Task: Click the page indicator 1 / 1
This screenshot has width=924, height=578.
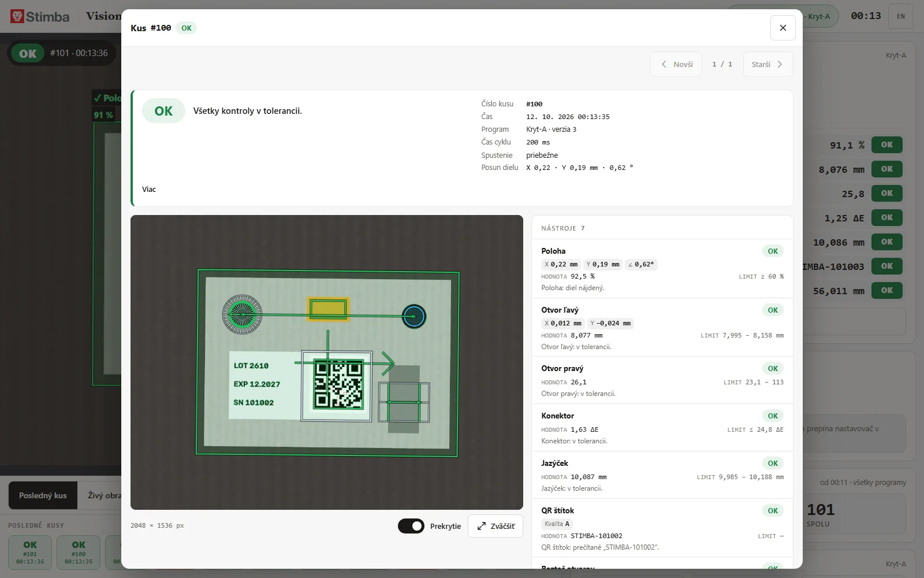Action: click(x=722, y=64)
